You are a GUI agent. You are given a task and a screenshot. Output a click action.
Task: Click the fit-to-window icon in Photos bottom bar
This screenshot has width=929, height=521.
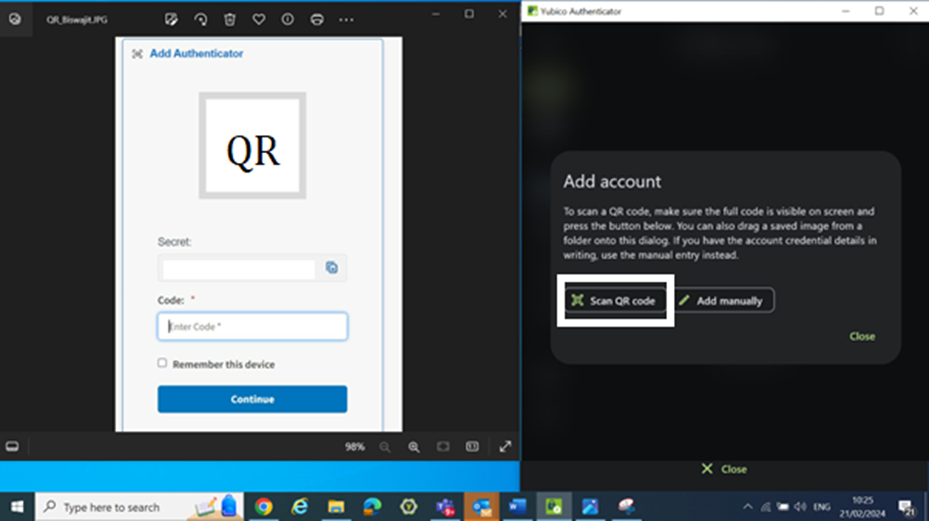coord(443,446)
